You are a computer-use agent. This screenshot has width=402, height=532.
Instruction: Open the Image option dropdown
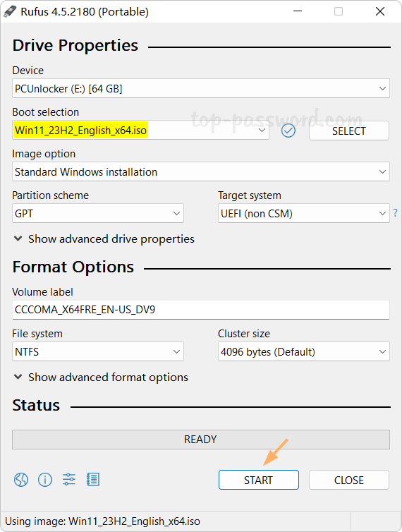coord(201,171)
